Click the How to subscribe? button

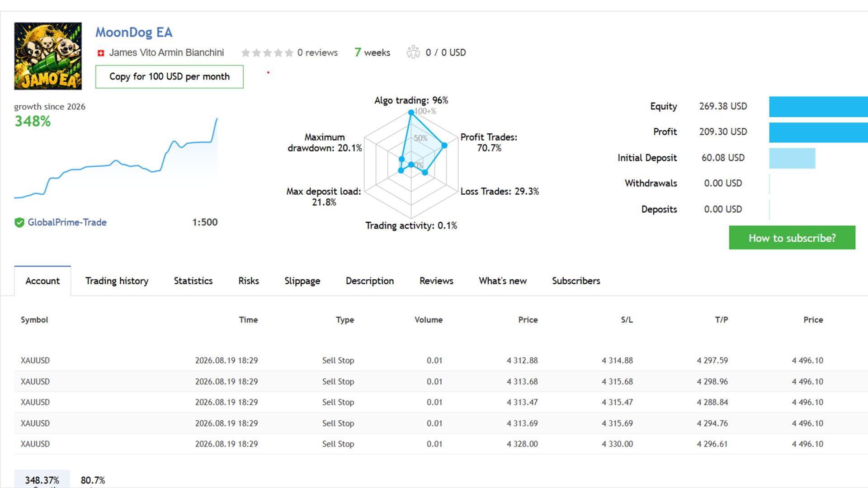792,238
